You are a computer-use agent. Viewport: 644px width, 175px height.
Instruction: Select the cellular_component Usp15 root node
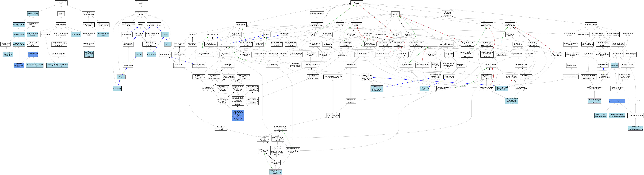click(141, 3)
